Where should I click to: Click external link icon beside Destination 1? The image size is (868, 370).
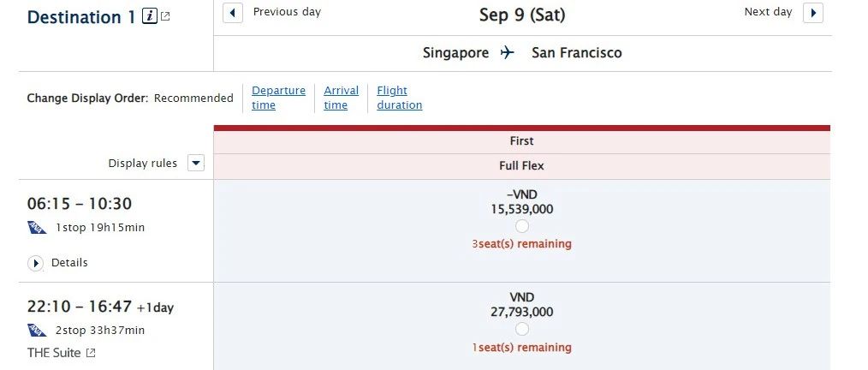(165, 16)
